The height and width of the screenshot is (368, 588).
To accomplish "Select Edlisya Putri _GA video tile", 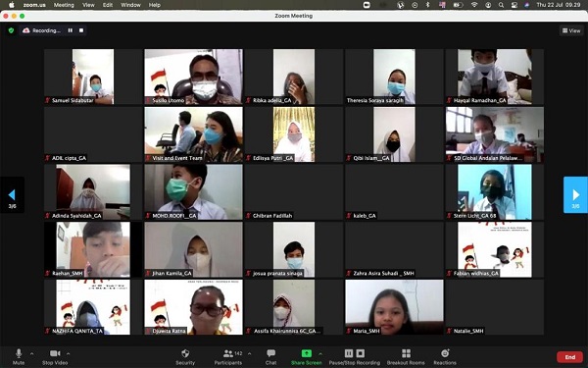I will [294, 134].
